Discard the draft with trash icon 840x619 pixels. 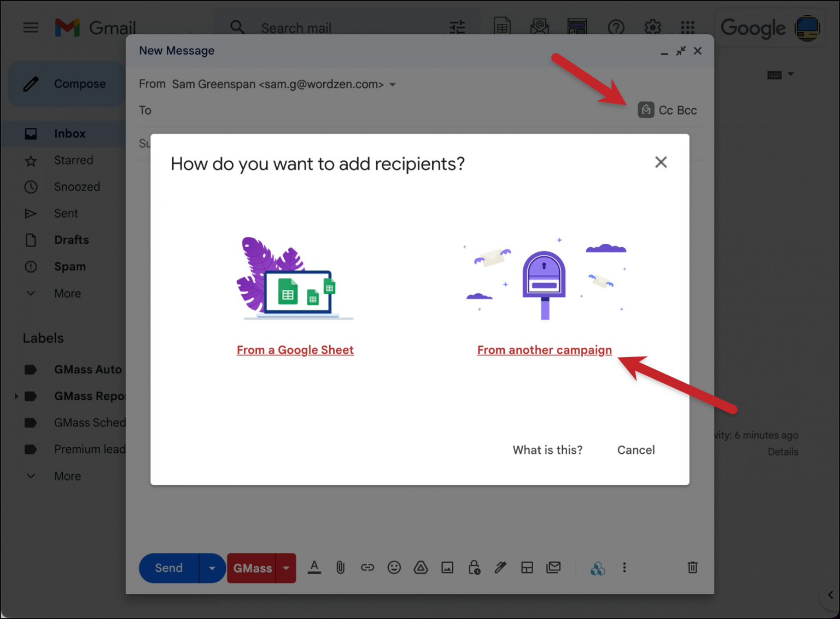click(692, 568)
